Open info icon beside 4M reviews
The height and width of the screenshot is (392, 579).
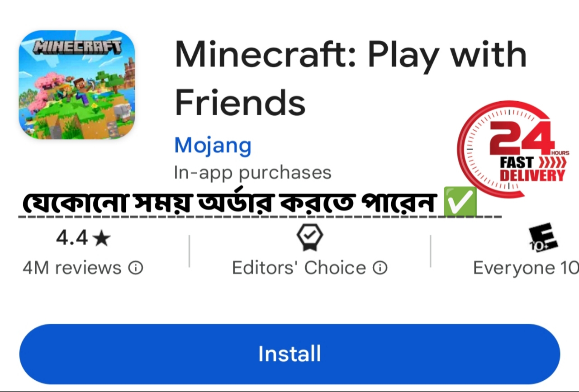coord(136,269)
